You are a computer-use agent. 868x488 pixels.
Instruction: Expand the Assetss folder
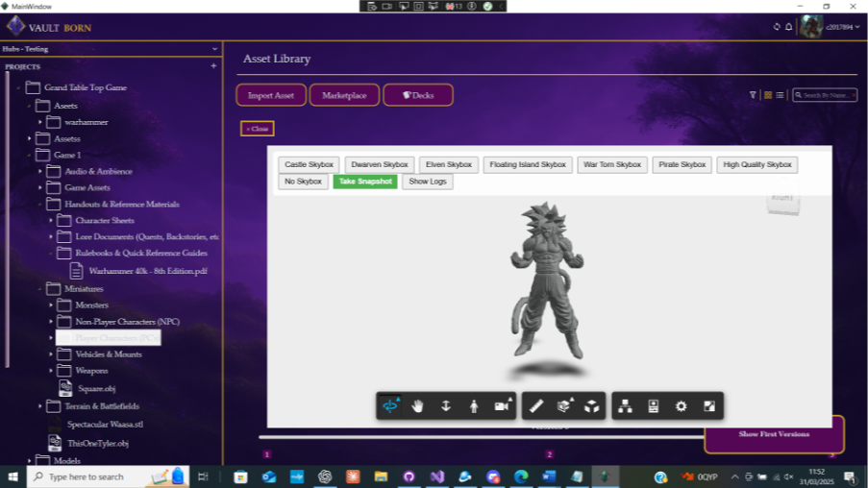pyautogui.click(x=30, y=138)
